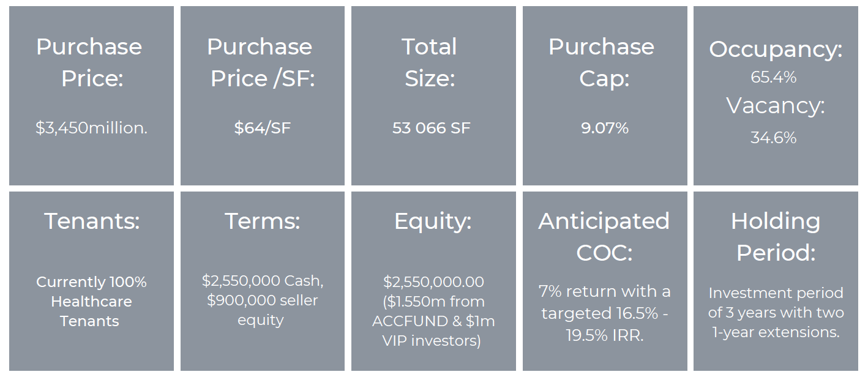Click the Purchase Cap heading

pyautogui.click(x=601, y=62)
